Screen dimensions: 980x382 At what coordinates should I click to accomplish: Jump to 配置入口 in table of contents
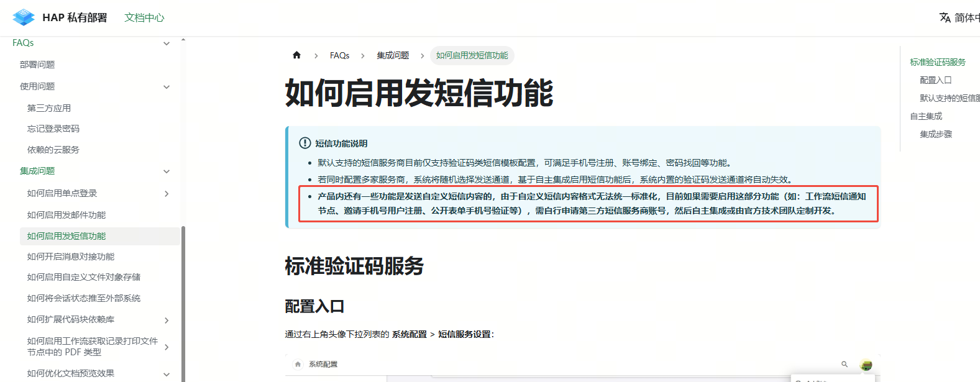click(936, 80)
